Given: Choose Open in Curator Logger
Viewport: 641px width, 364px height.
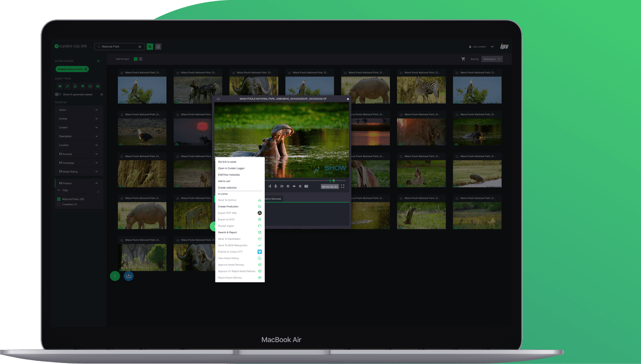Looking at the screenshot, I should (x=240, y=168).
